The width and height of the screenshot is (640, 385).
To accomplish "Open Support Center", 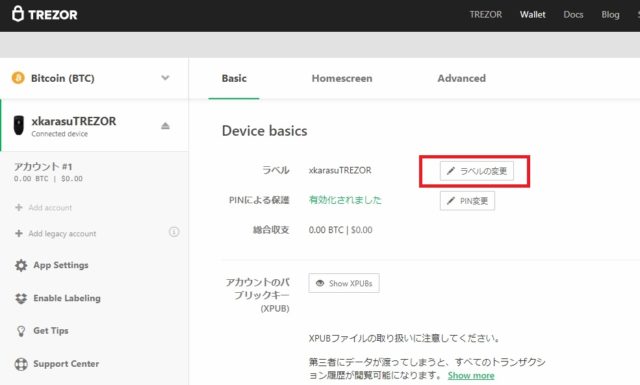I will tap(66, 363).
